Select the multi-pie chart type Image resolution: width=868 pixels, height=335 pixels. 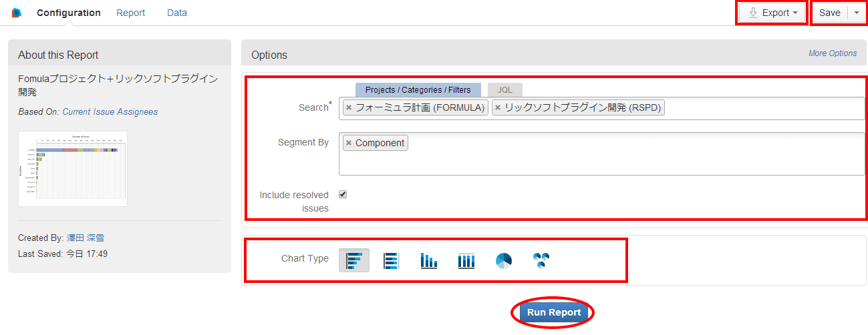tap(541, 260)
